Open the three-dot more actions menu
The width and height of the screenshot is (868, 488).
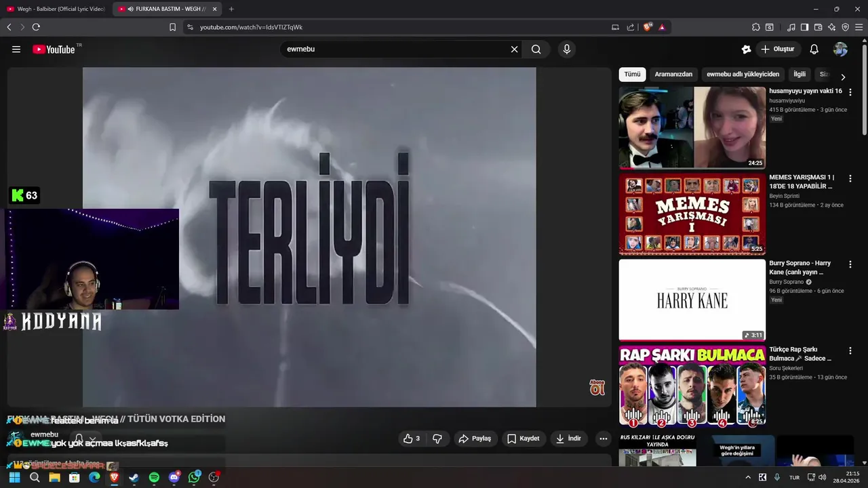(603, 439)
